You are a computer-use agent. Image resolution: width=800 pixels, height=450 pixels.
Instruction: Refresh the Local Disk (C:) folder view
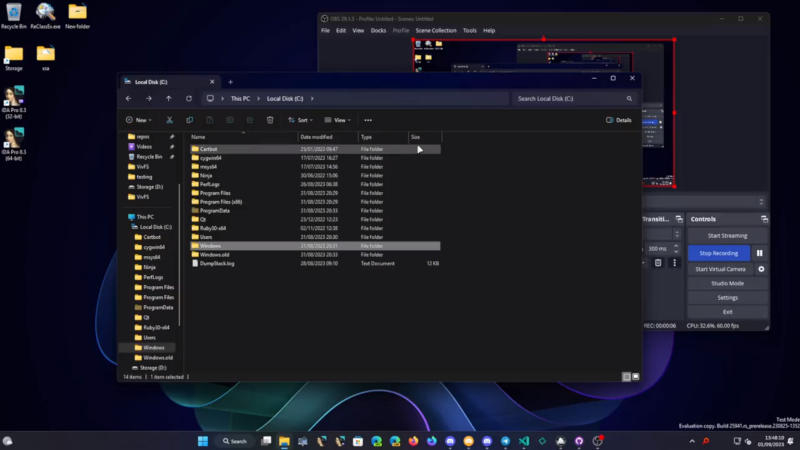(188, 99)
